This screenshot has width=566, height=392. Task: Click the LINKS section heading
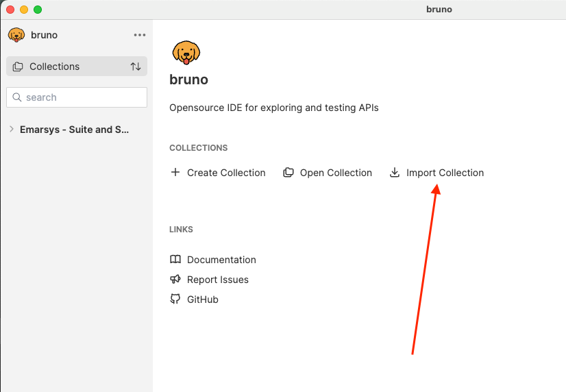[x=181, y=229]
